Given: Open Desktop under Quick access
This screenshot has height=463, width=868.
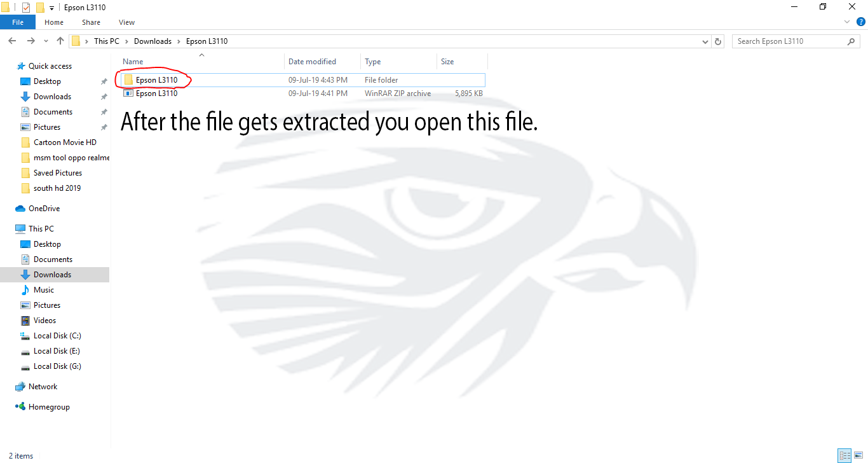Looking at the screenshot, I should [47, 81].
